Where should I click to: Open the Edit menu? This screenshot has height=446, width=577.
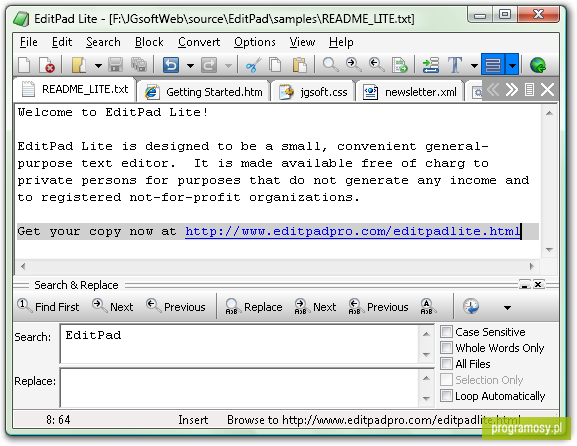(x=62, y=42)
